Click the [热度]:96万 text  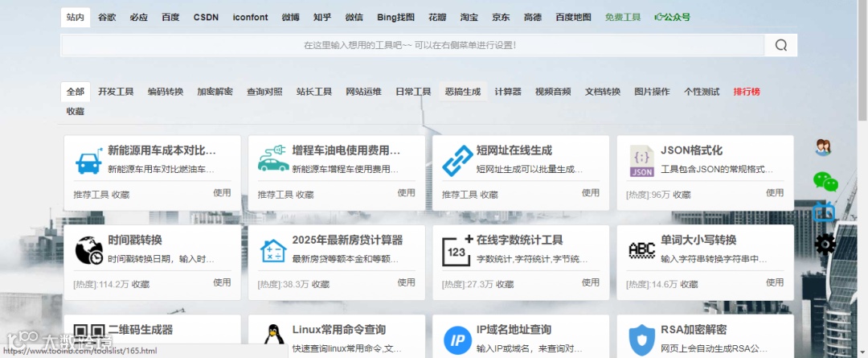[649, 195]
